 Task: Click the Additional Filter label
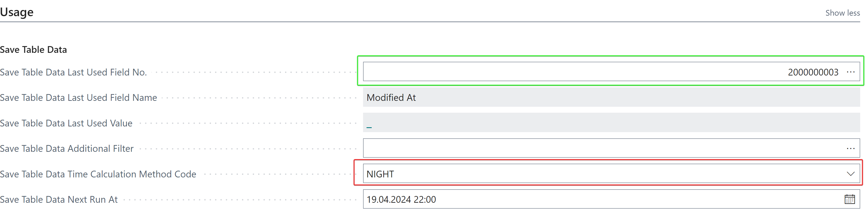pos(67,149)
